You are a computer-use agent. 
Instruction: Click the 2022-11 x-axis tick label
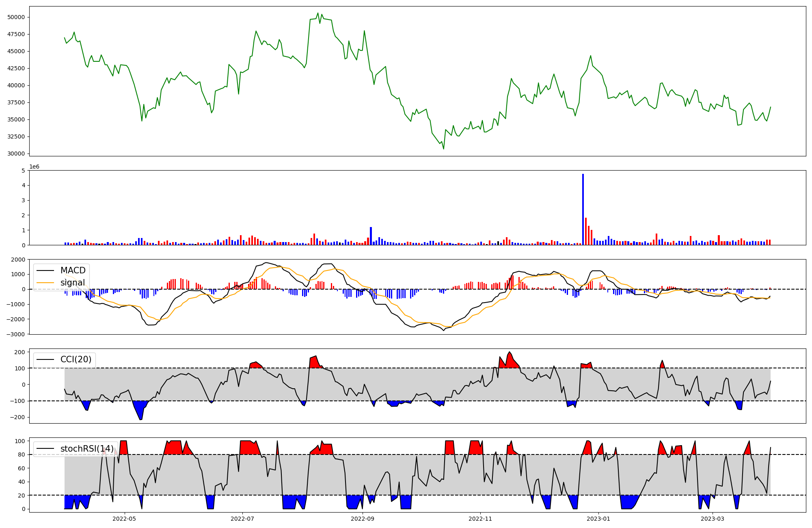click(x=480, y=519)
